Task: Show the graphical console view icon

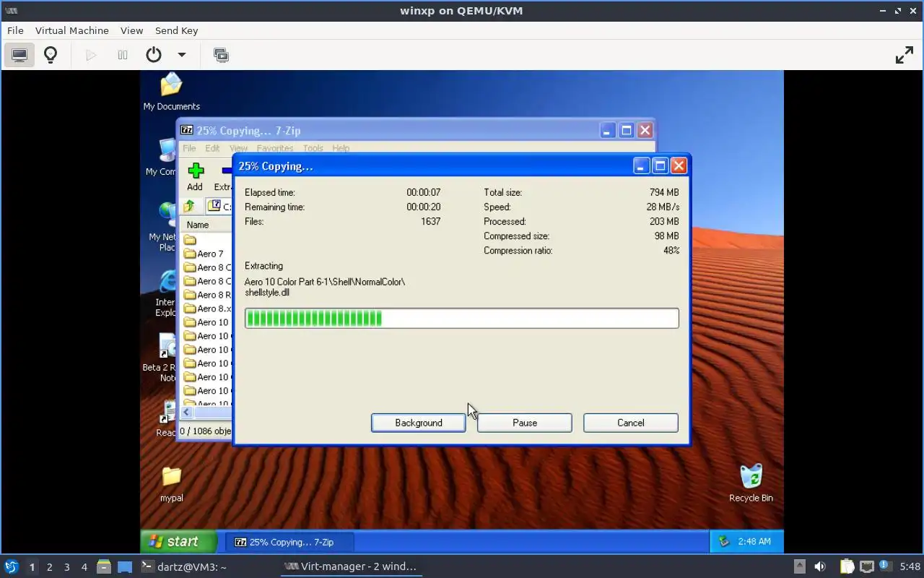Action: coord(19,55)
